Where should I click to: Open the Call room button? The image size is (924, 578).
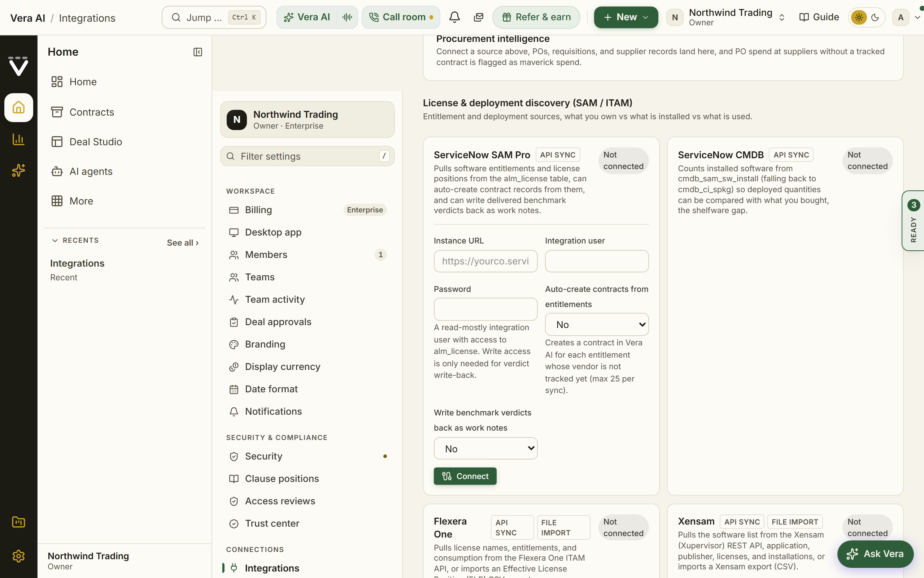401,17
